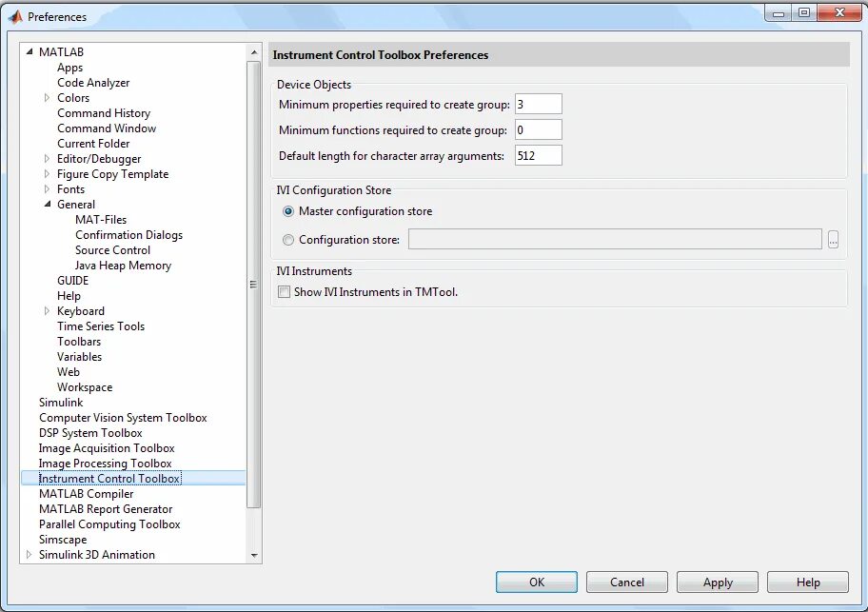Focus the Minimum properties required field
The height and width of the screenshot is (612, 868).
pos(539,104)
